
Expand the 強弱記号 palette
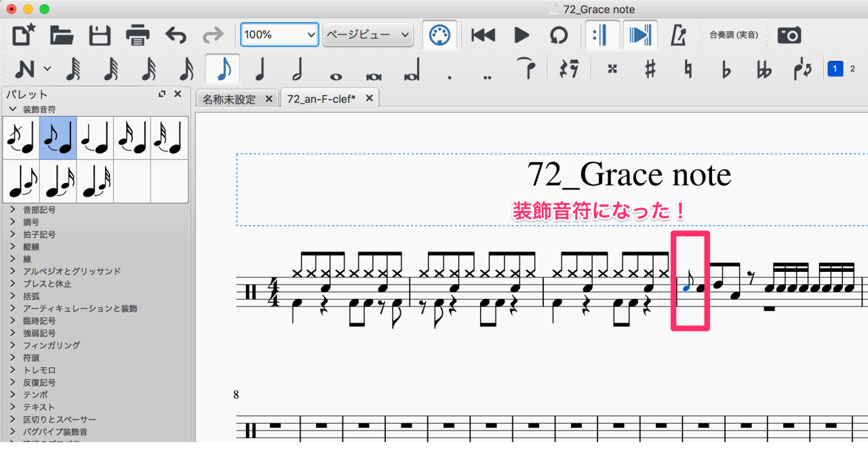pyautogui.click(x=12, y=333)
